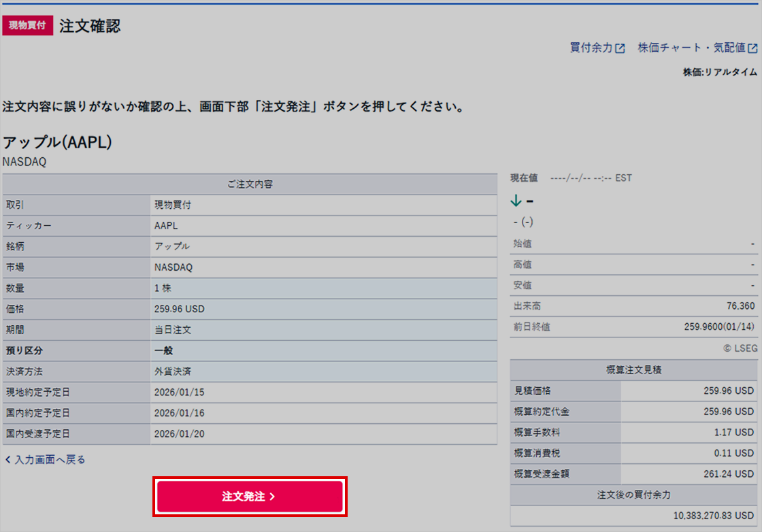This screenshot has height=532, width=762.
Task: Click the 前日終値 259.9600(01/14) value
Action: click(x=719, y=327)
